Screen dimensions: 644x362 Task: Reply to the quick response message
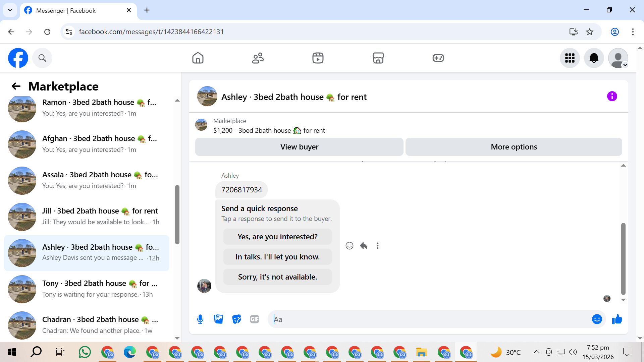(364, 246)
